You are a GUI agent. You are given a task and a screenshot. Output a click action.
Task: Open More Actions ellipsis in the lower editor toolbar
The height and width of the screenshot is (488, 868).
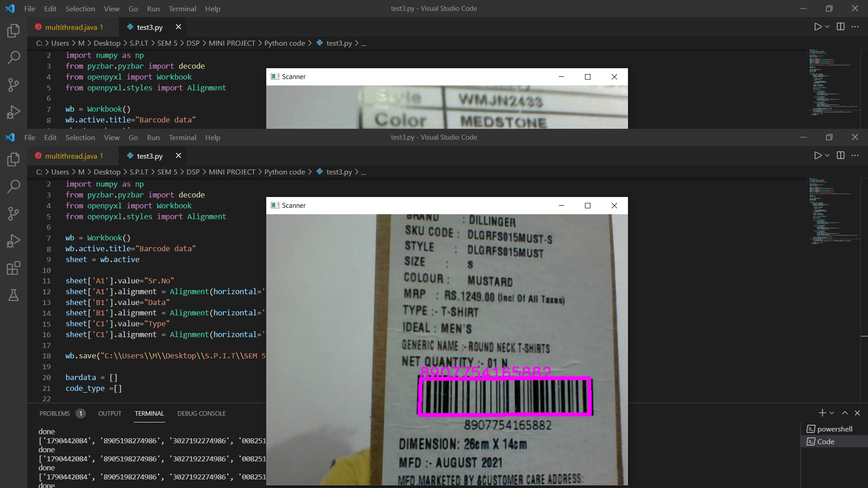pyautogui.click(x=855, y=155)
